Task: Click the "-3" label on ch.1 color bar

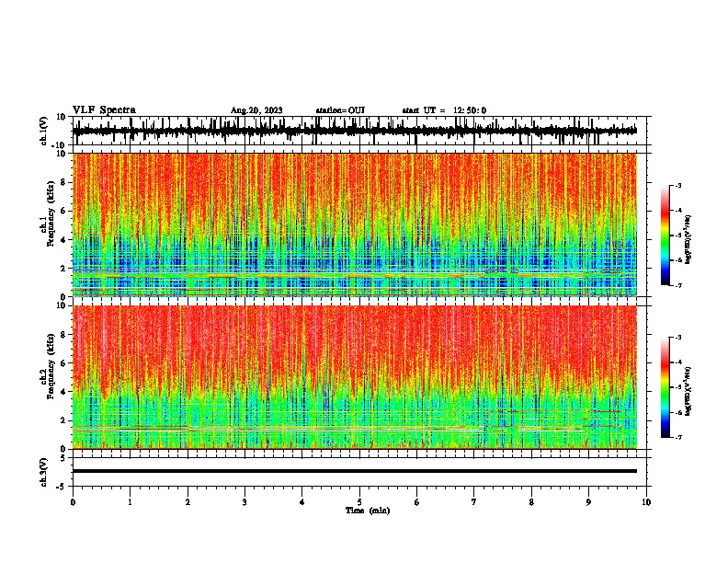Action: [678, 185]
